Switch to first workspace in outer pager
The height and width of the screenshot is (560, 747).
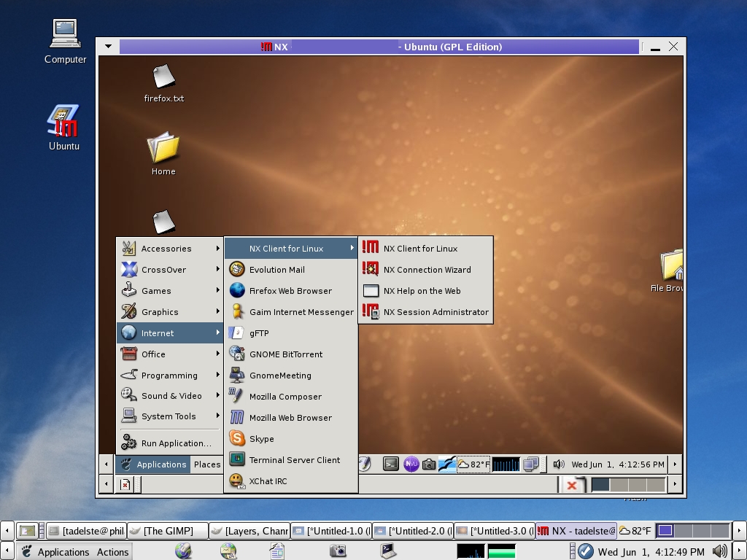(665, 531)
